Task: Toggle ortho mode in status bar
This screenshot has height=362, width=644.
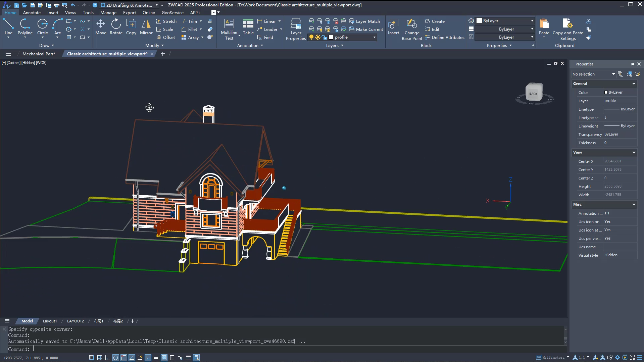Action: 107,358
